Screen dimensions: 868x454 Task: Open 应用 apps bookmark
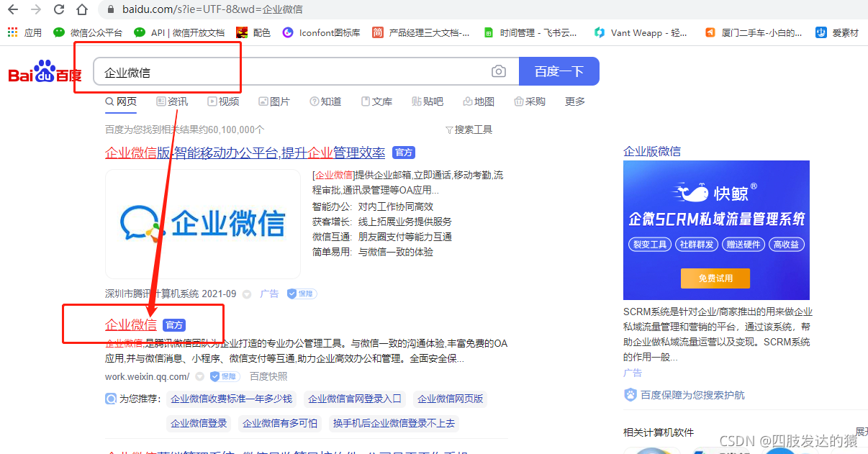24,32
